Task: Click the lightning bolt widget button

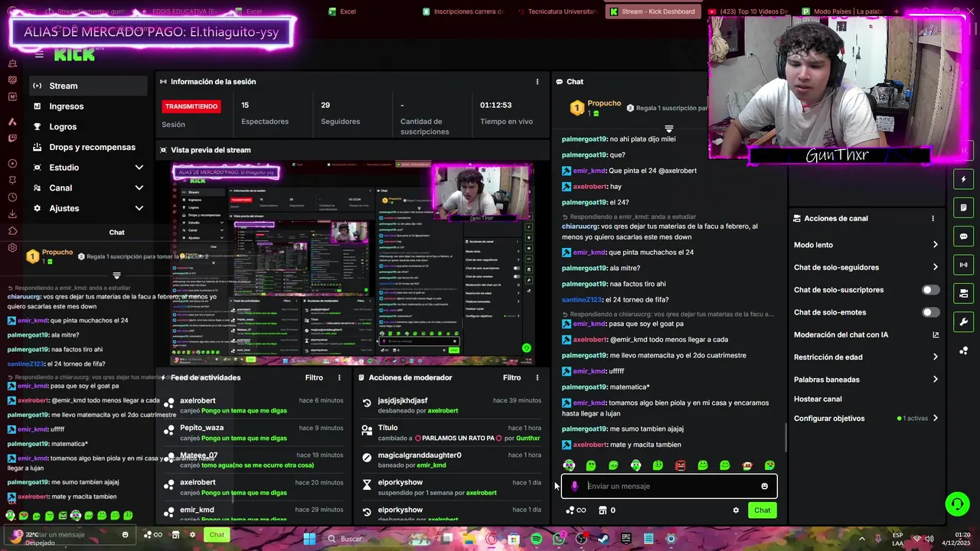Action: coord(964,179)
